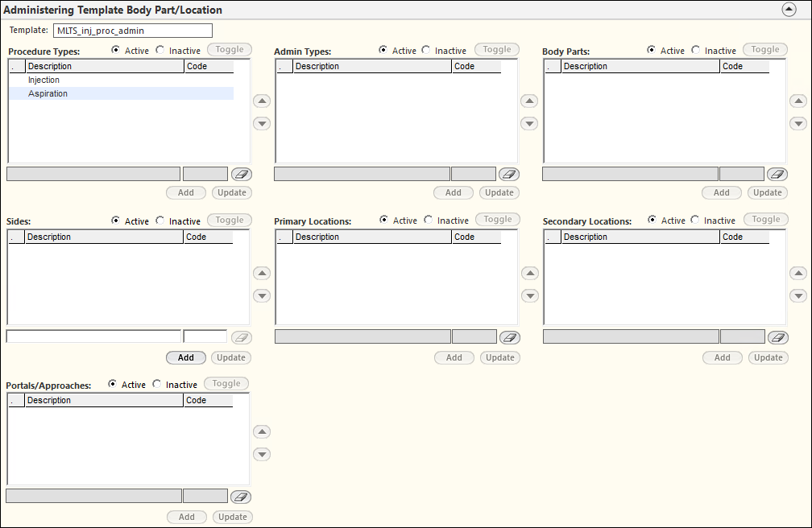This screenshot has height=528, width=812.
Task: Clear Admin Types entry with eraser icon
Action: pyautogui.click(x=509, y=175)
